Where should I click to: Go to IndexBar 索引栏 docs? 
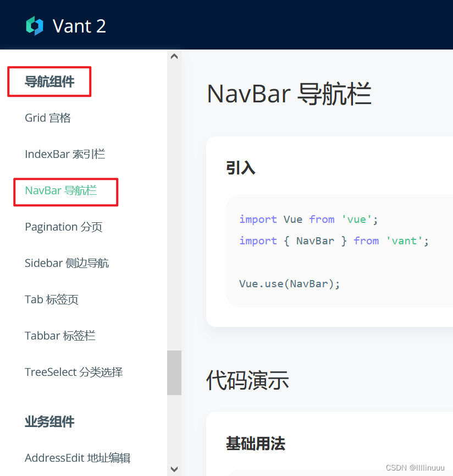(x=65, y=154)
